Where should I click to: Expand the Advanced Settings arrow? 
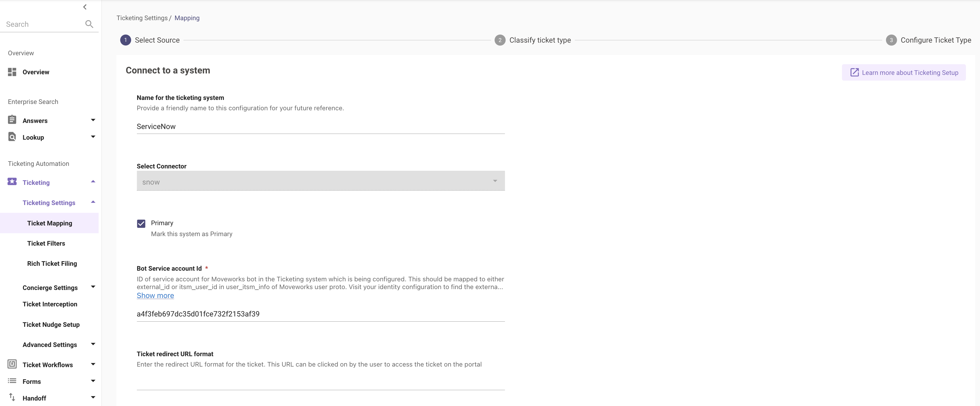click(x=93, y=344)
